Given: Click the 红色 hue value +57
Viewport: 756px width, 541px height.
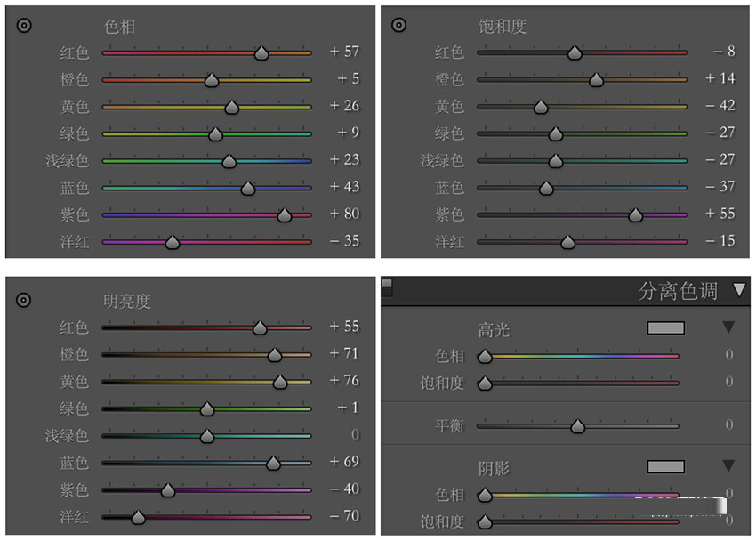Looking at the screenshot, I should [344, 52].
